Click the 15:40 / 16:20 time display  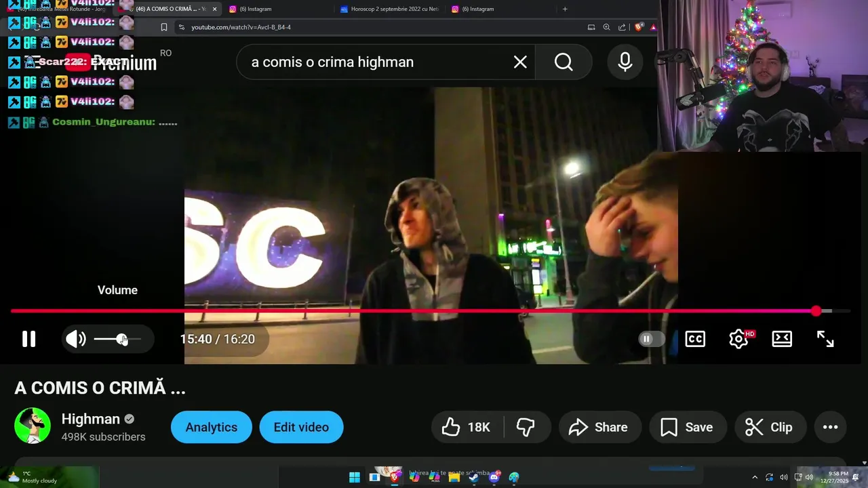tap(218, 339)
